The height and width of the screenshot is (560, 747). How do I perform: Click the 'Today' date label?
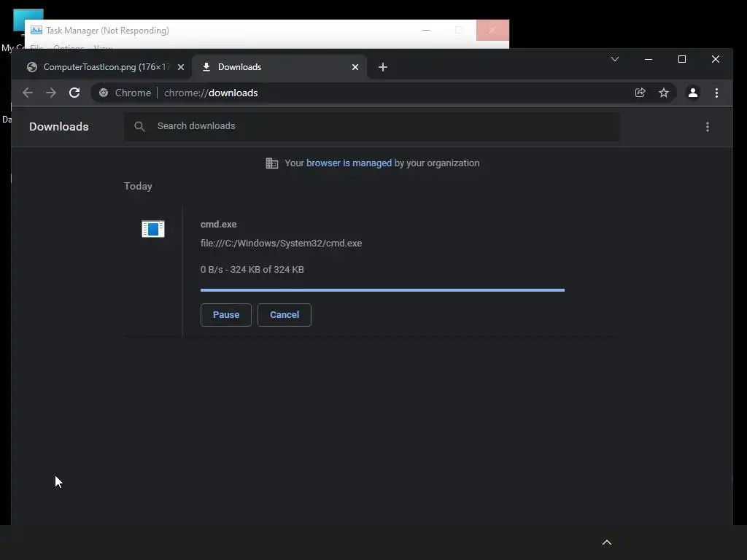click(138, 186)
